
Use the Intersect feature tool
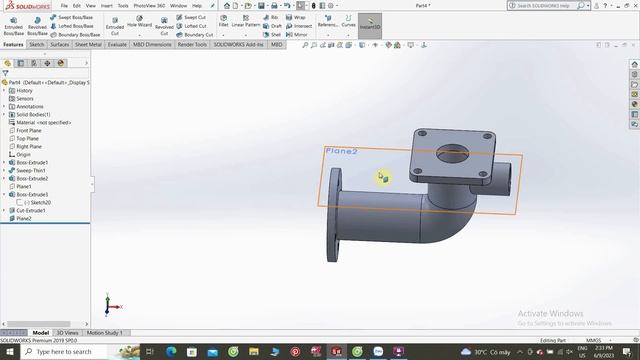[x=299, y=26]
